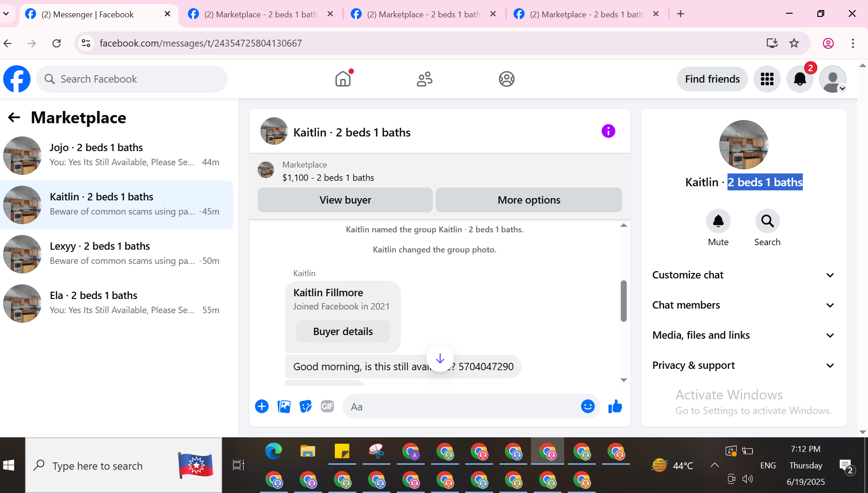Open conversation information purple icon
Image resolution: width=868 pixels, height=493 pixels.
[x=608, y=131]
